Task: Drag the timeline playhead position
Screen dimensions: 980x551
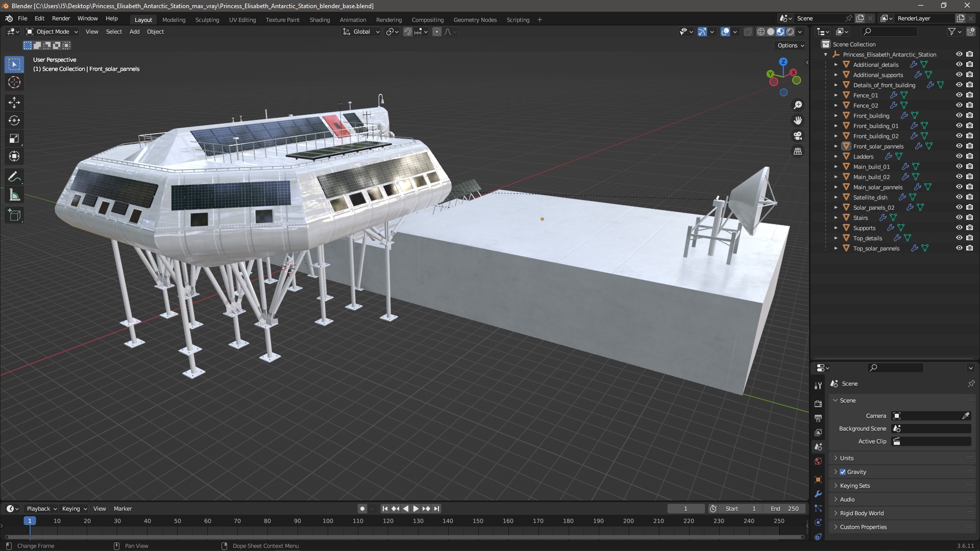Action: pos(28,521)
